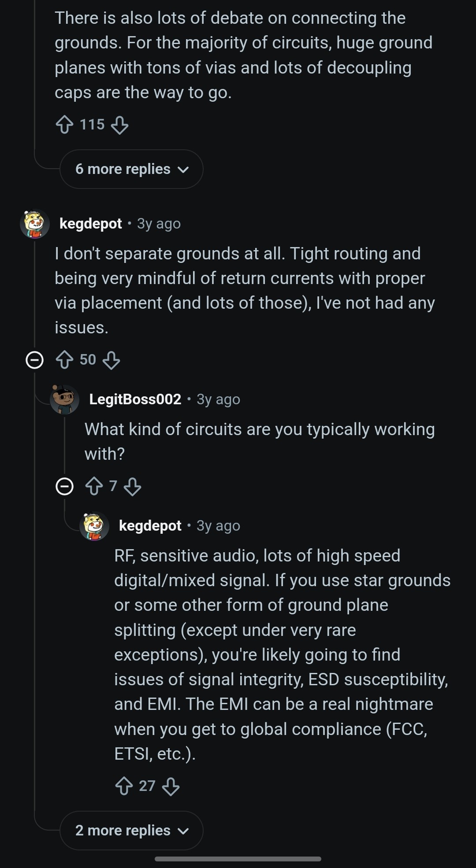Open kegdepot's profile from top-level comment
The image size is (476, 868).
pyautogui.click(x=90, y=224)
